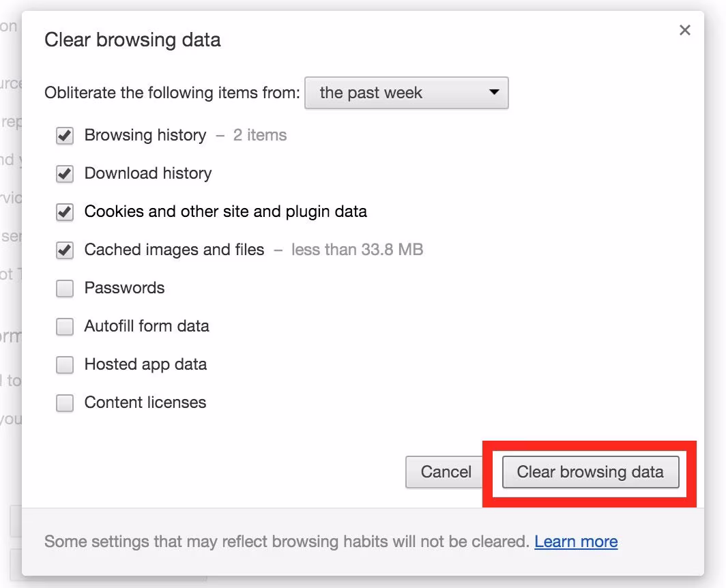Image resolution: width=726 pixels, height=588 pixels.
Task: Check the Autofill form data checkbox
Action: [65, 327]
